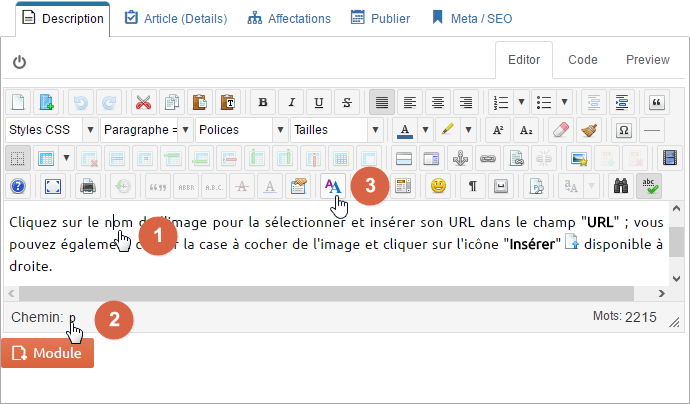The width and height of the screenshot is (690, 404).
Task: Click the Cleanup broom icon
Action: tap(589, 130)
